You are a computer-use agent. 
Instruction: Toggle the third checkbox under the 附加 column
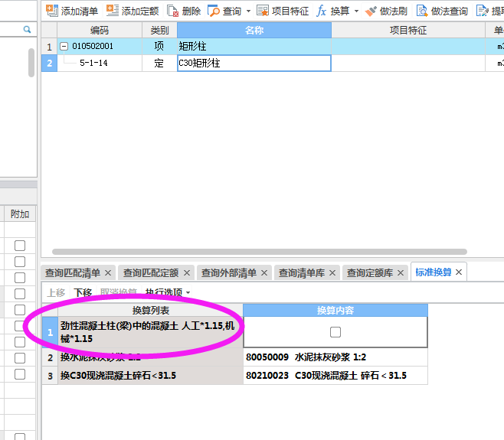point(20,278)
